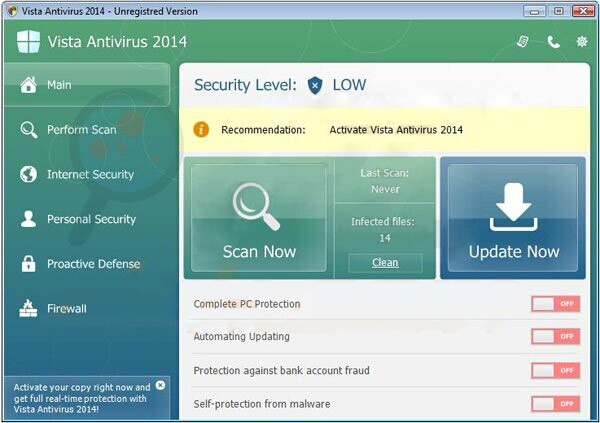Click the Automating Updating label
The height and width of the screenshot is (423, 600).
[x=241, y=336]
